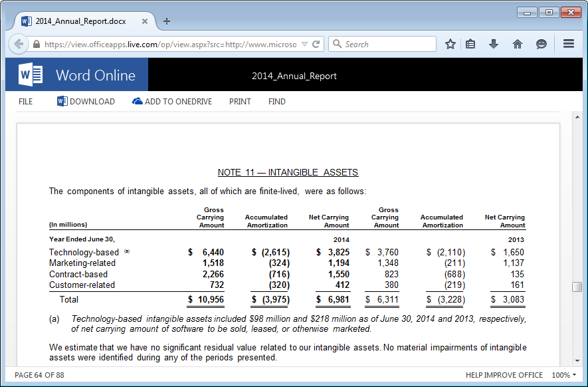588x387 pixels.
Task: Click the search magnifier icon
Action: click(x=337, y=44)
